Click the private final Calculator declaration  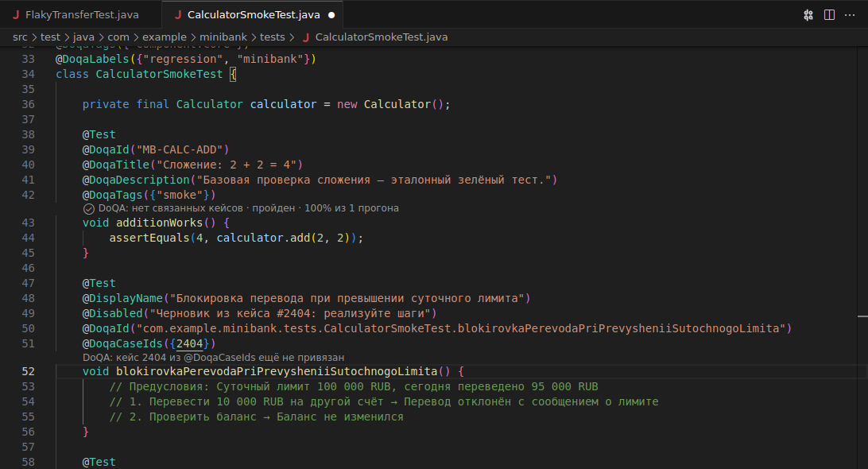(x=266, y=104)
